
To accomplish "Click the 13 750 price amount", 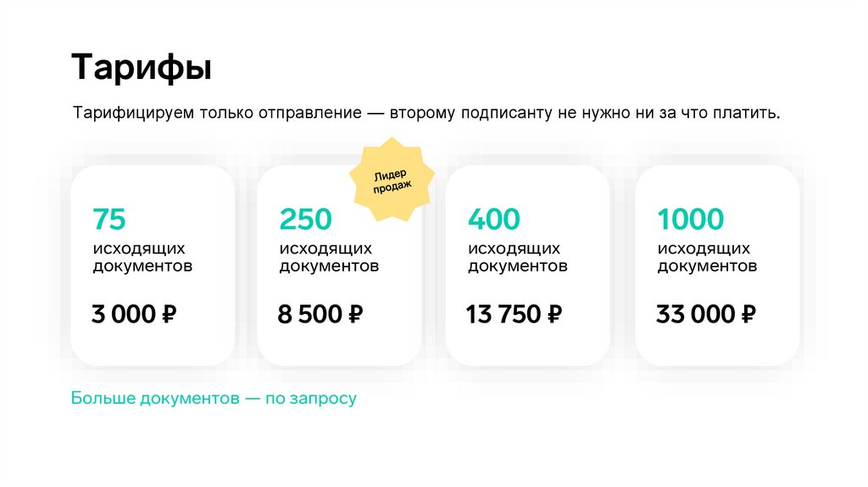I will pyautogui.click(x=503, y=315).
